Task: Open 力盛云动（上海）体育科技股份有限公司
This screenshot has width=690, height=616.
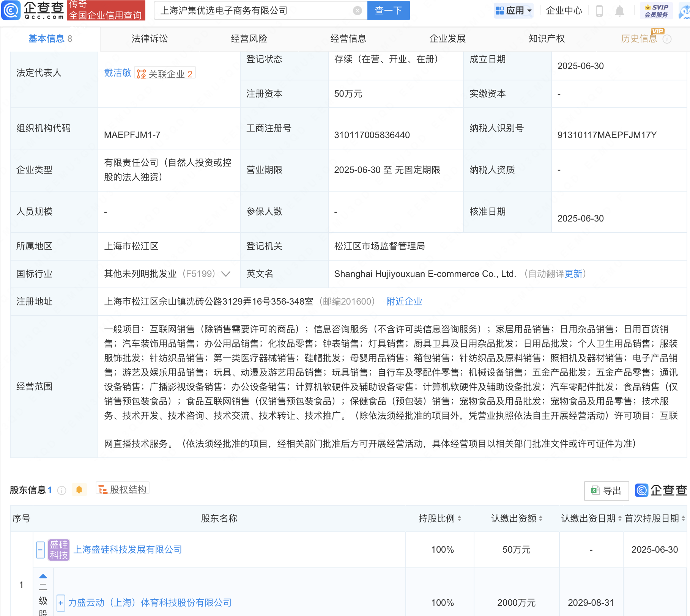Action: coord(150,603)
